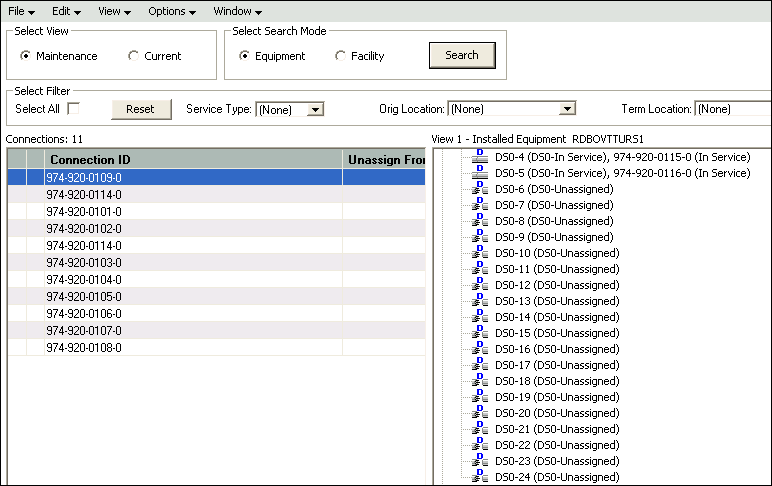The width and height of the screenshot is (772, 486).
Task: Click the DS0-7 unassigned port icon
Action: [x=480, y=205]
